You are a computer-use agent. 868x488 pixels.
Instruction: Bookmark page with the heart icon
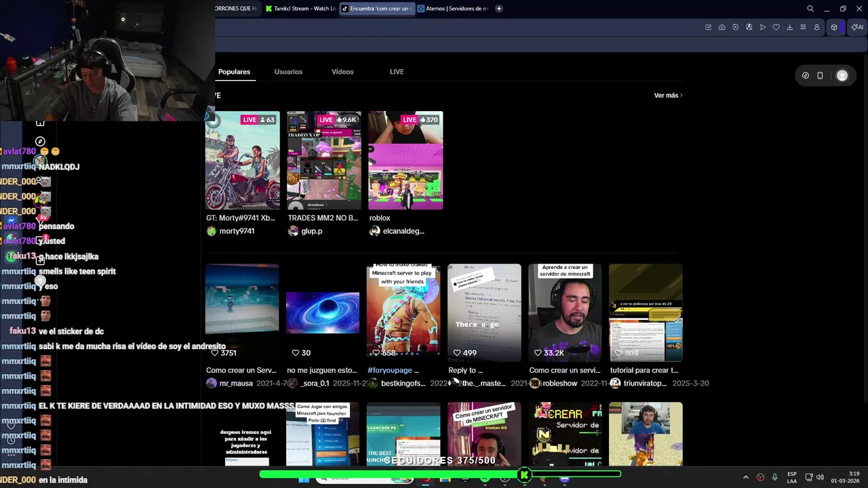point(776,27)
